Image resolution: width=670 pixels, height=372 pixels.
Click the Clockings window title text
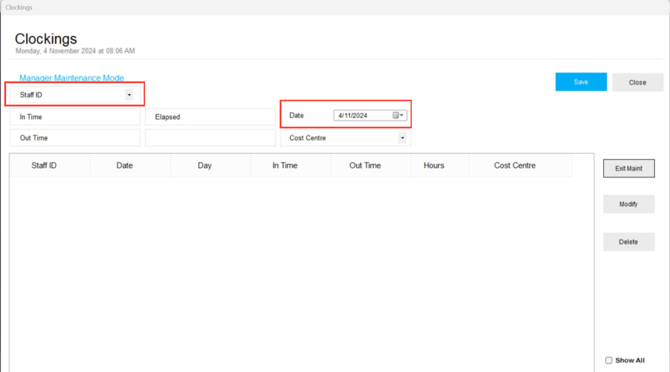pyautogui.click(x=19, y=7)
